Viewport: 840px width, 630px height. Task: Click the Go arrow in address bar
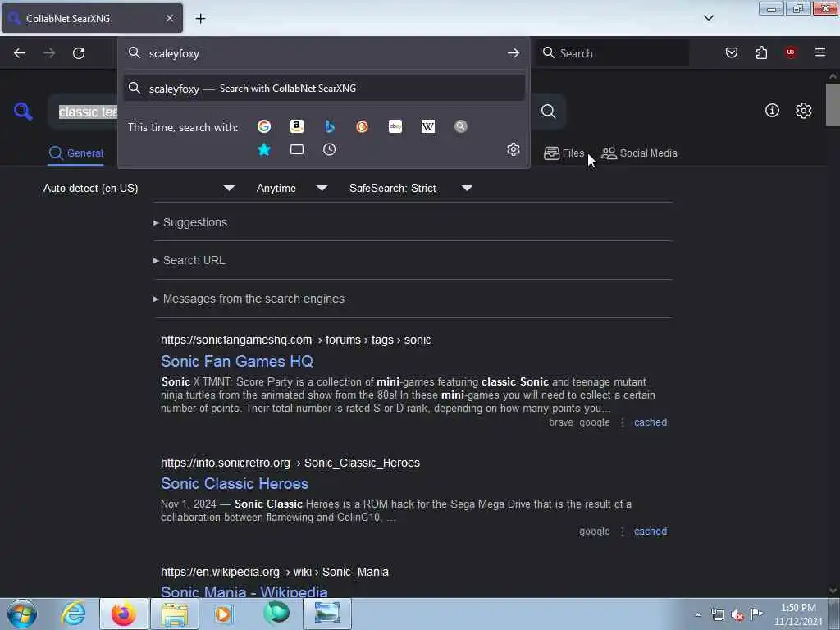514,53
